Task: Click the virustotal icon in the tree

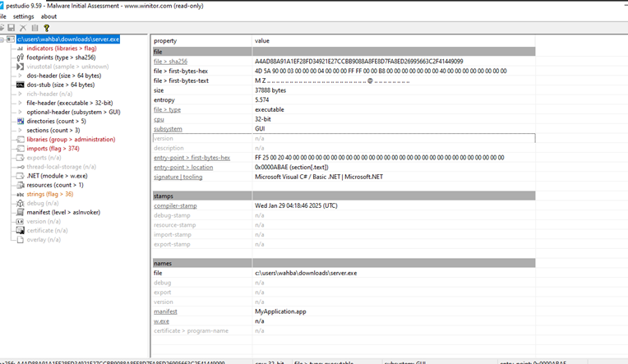Action: click(x=20, y=67)
